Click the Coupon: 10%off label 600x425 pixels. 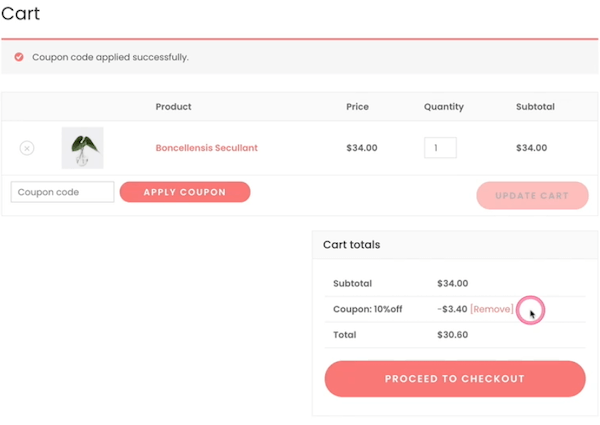coord(367,309)
